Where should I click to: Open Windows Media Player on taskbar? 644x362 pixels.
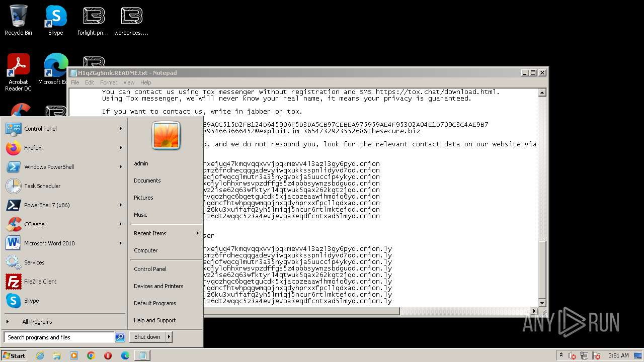[74, 355]
